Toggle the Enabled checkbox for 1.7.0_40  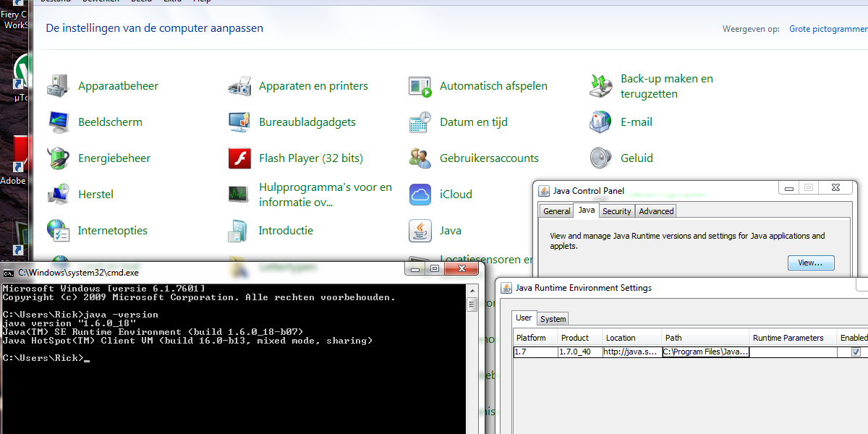click(x=856, y=352)
